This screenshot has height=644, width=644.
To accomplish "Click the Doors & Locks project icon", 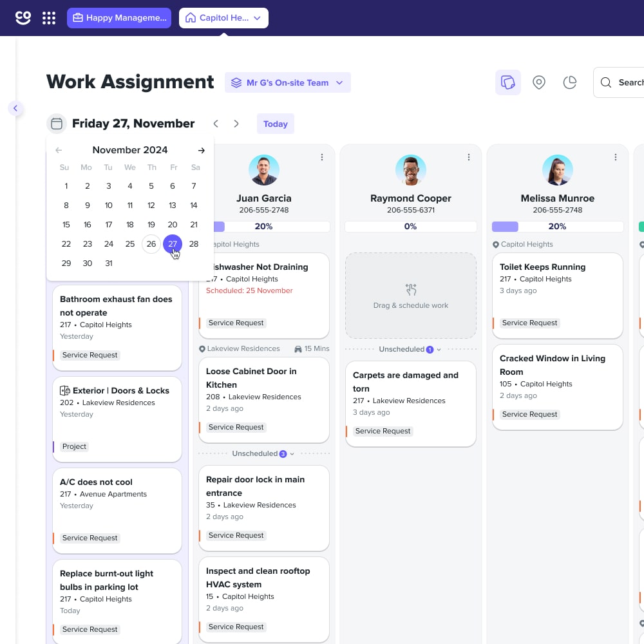I will 65,391.
